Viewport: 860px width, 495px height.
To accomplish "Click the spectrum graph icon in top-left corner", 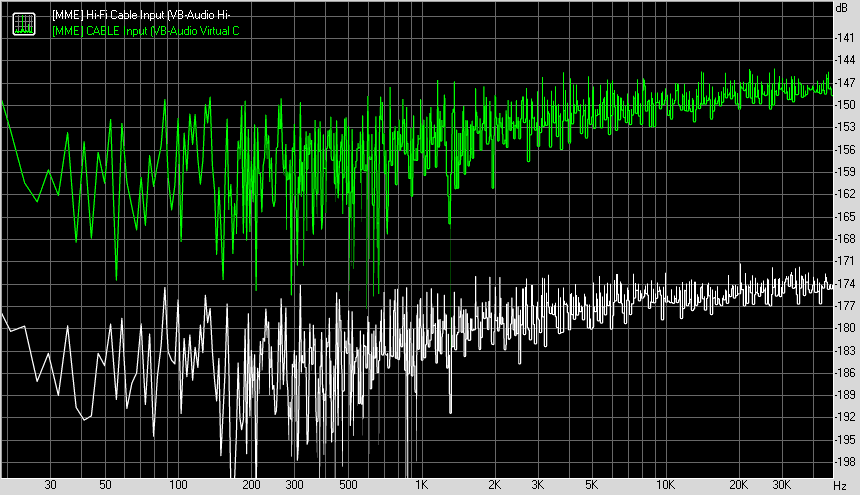I will click(x=24, y=24).
